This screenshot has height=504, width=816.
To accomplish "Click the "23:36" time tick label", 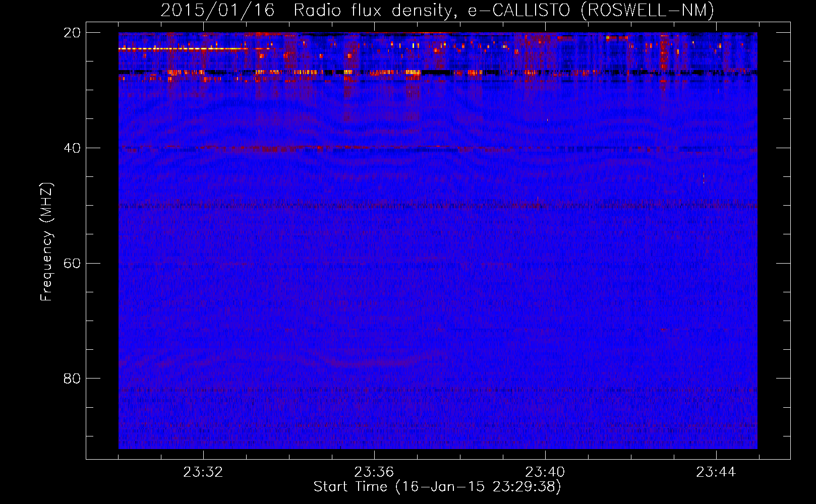I will [x=374, y=472].
